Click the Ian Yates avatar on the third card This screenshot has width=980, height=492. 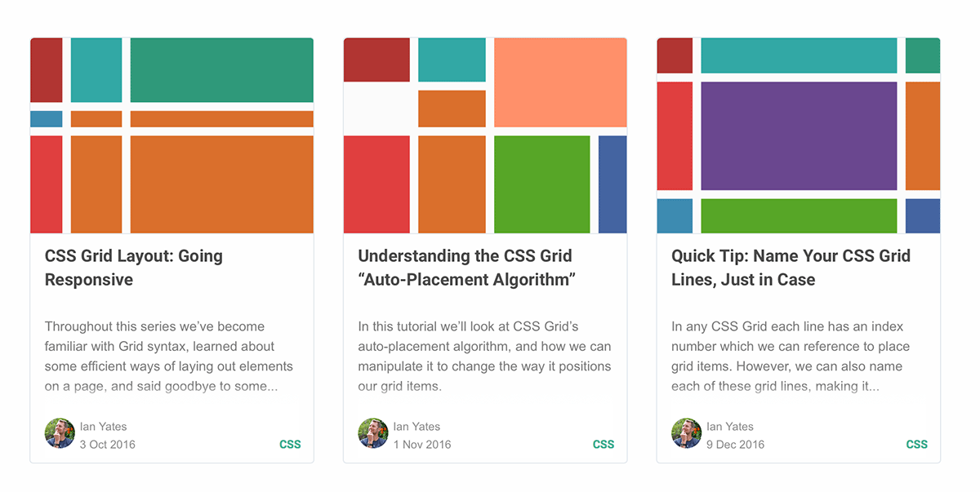[687, 432]
